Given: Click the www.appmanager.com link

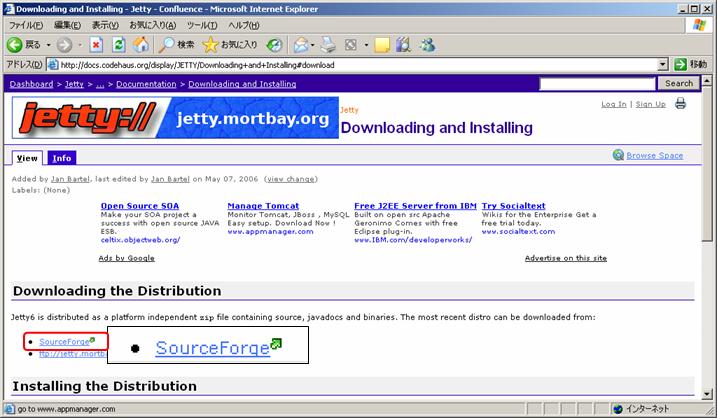Looking at the screenshot, I should (270, 231).
